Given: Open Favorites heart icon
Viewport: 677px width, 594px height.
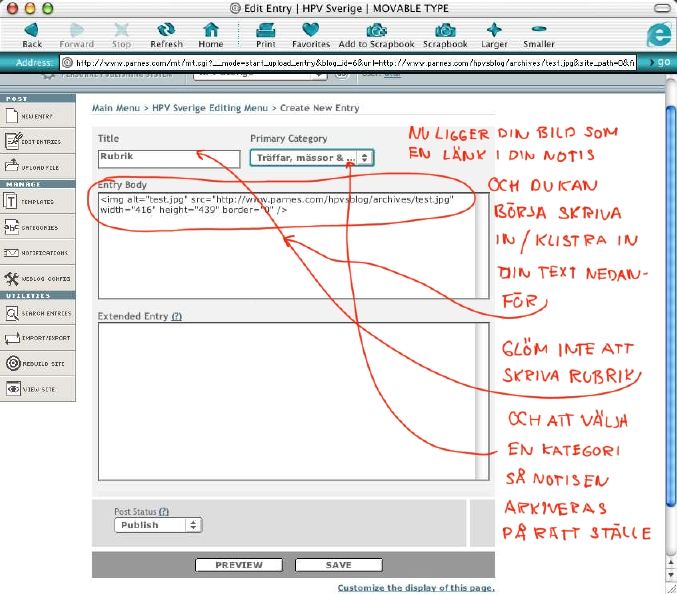Looking at the screenshot, I should [x=310, y=30].
